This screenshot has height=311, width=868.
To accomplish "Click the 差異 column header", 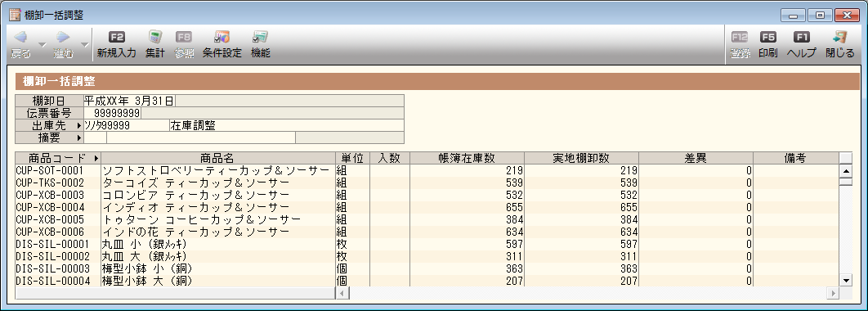I will point(696,158).
